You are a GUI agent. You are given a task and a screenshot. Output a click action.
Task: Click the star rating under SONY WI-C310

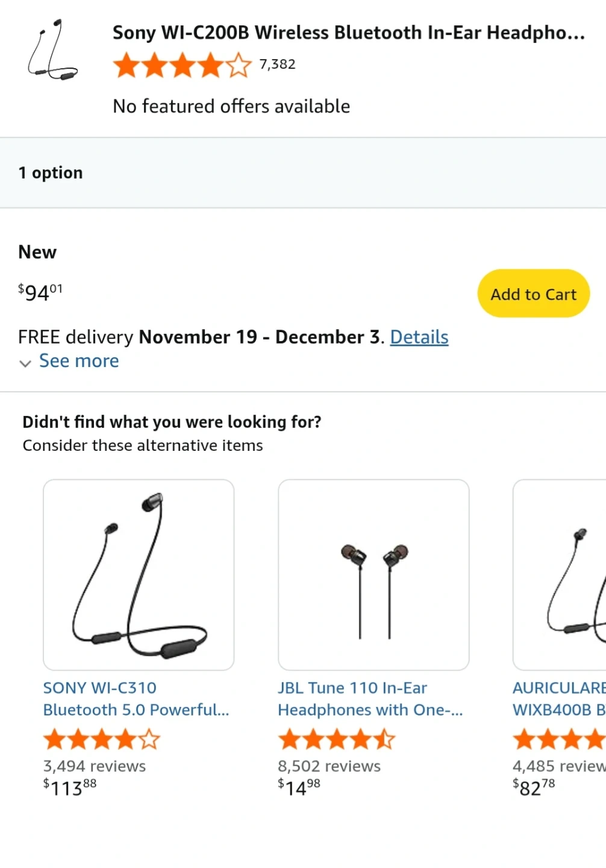coord(101,739)
